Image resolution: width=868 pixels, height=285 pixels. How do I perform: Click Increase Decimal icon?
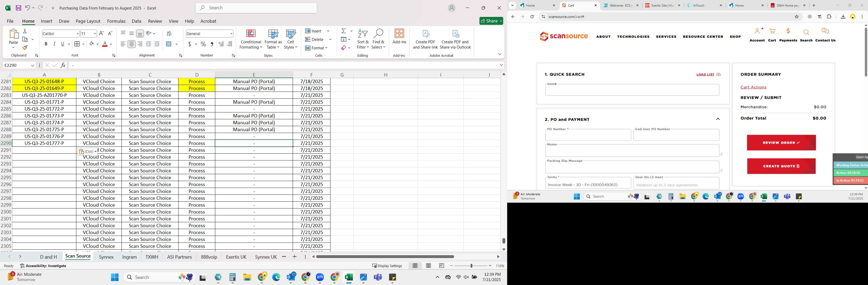coord(221,44)
